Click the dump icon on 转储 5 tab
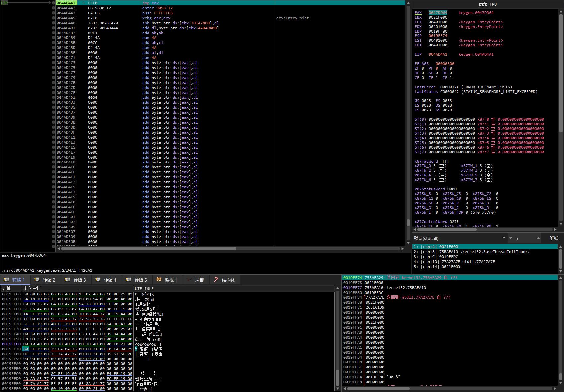 128,280
